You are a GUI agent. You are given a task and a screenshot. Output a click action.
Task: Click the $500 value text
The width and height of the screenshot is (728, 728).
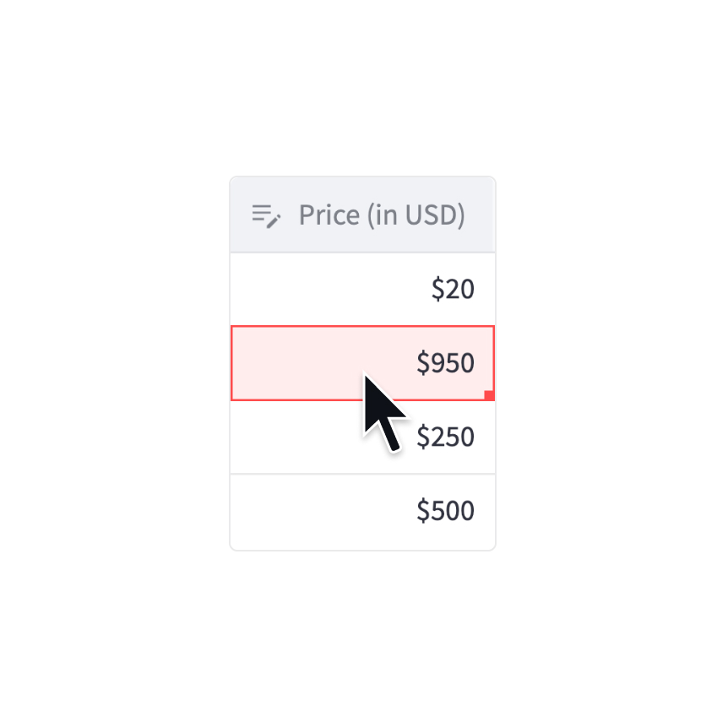pos(445,511)
